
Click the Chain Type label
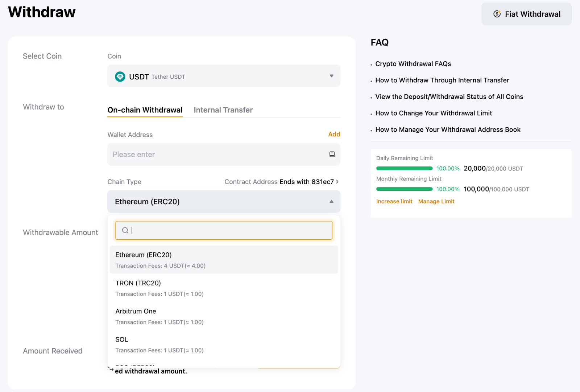[124, 182]
